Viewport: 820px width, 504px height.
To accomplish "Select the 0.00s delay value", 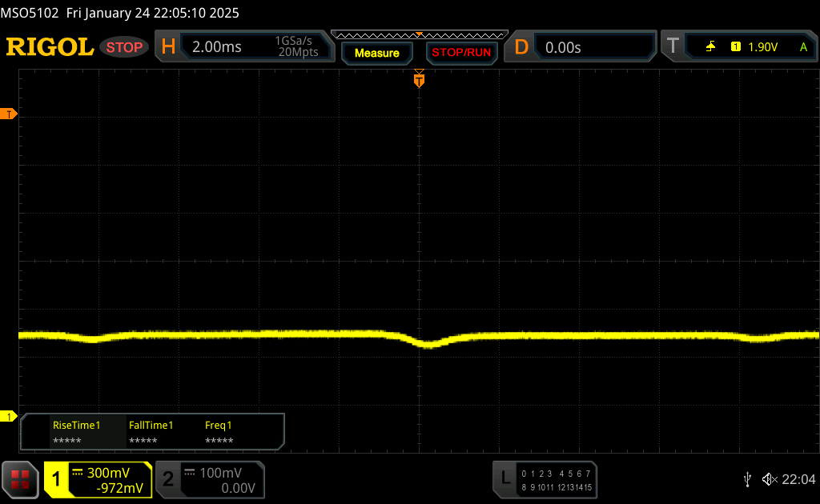I will (x=563, y=47).
